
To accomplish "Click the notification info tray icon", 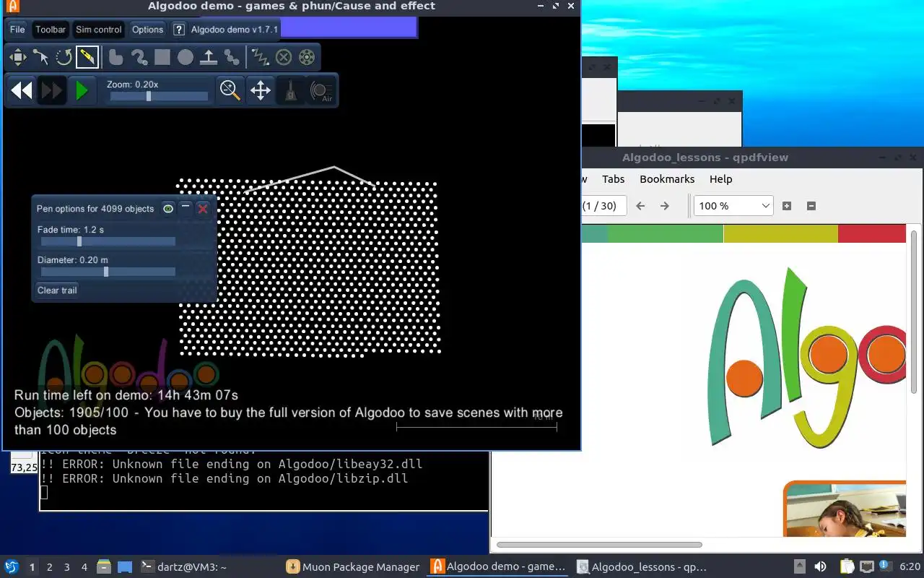I will pos(885,566).
